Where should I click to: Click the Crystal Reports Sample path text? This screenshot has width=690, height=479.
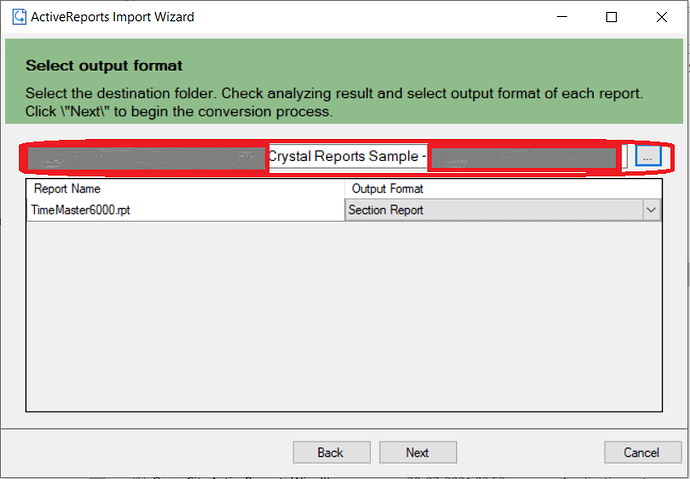click(x=347, y=156)
